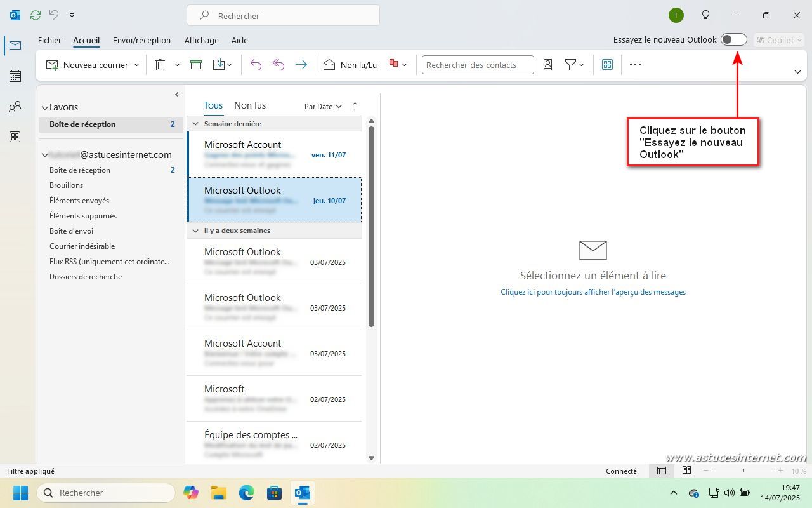
Task: Collapse Il y a deux semaines group
Action: (195, 231)
